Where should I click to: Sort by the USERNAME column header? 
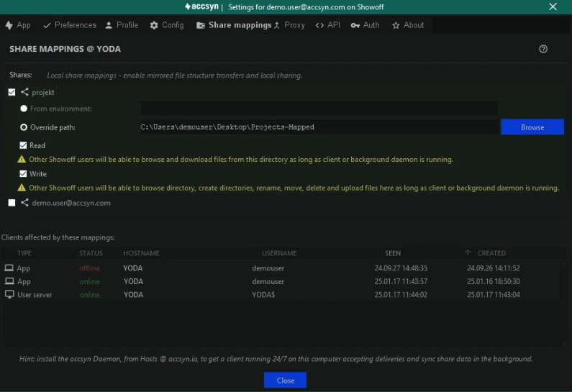point(279,253)
